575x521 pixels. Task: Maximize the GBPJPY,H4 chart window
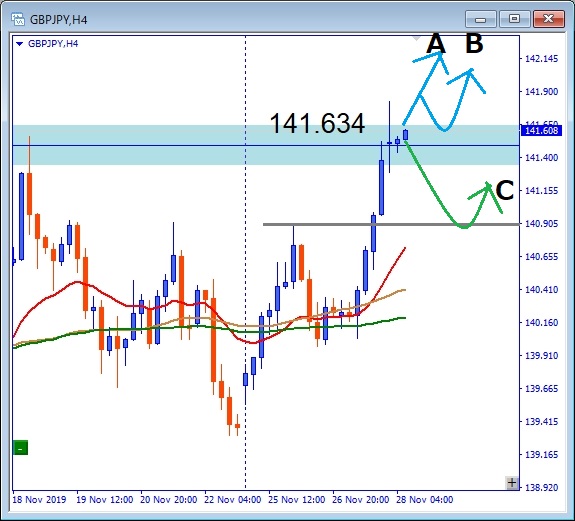514,19
